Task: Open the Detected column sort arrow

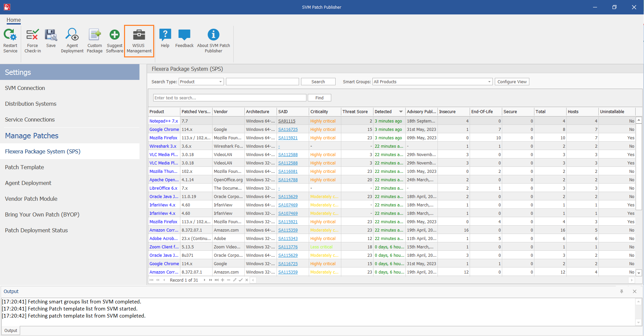Action: tap(401, 111)
